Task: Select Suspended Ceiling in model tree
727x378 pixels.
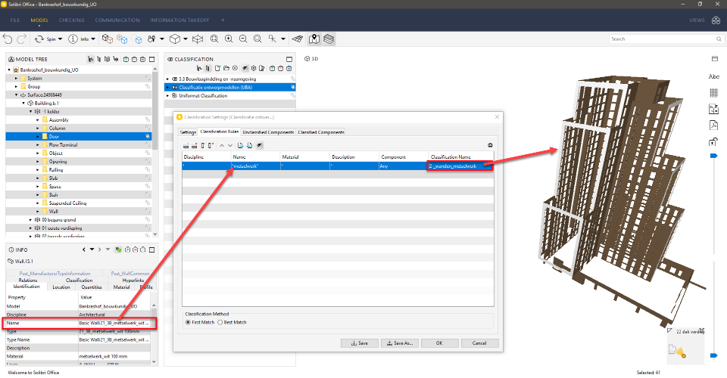Action: (x=78, y=203)
